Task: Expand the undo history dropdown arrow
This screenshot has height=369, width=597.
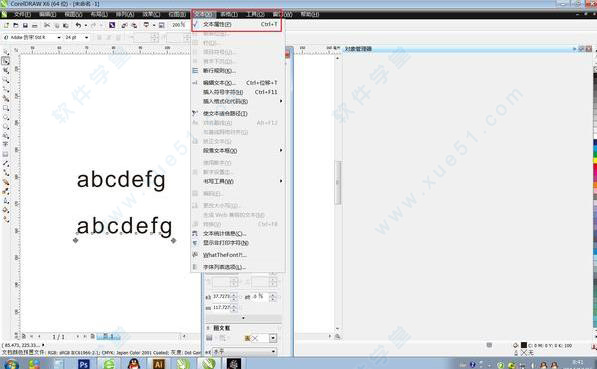Action: pos(85,25)
